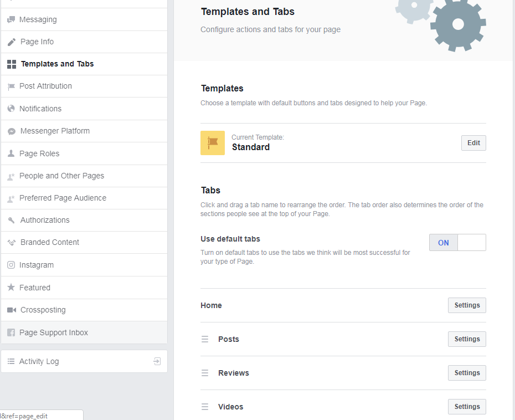Open the Activity Log
Screen dimensions: 515x420
[84, 361]
